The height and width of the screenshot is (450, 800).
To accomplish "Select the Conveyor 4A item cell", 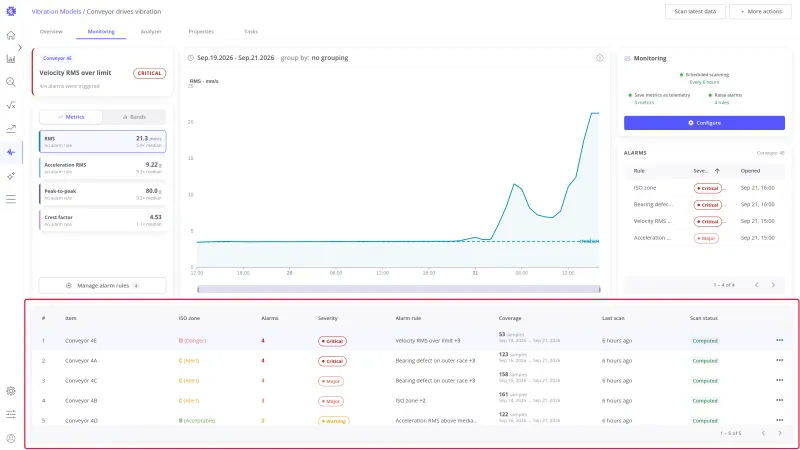I will [x=81, y=360].
